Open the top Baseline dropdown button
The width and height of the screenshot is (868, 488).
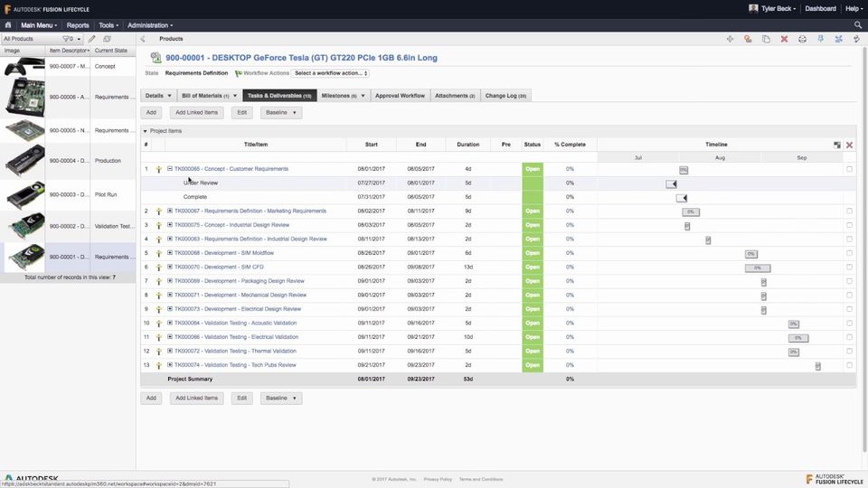(x=281, y=113)
